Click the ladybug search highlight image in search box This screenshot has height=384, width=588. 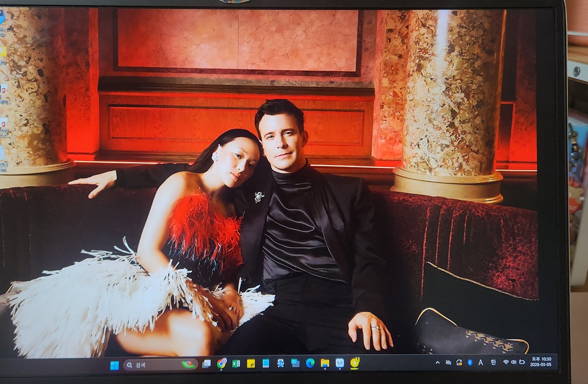pyautogui.click(x=188, y=364)
